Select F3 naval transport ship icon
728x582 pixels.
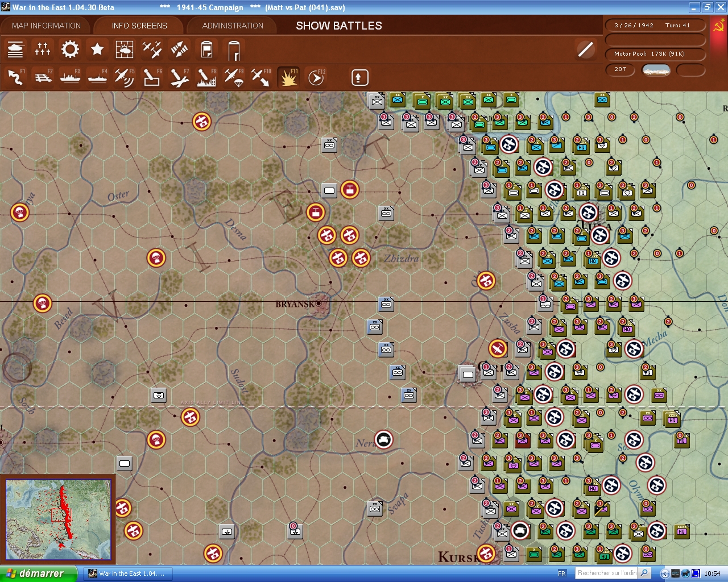click(x=70, y=77)
